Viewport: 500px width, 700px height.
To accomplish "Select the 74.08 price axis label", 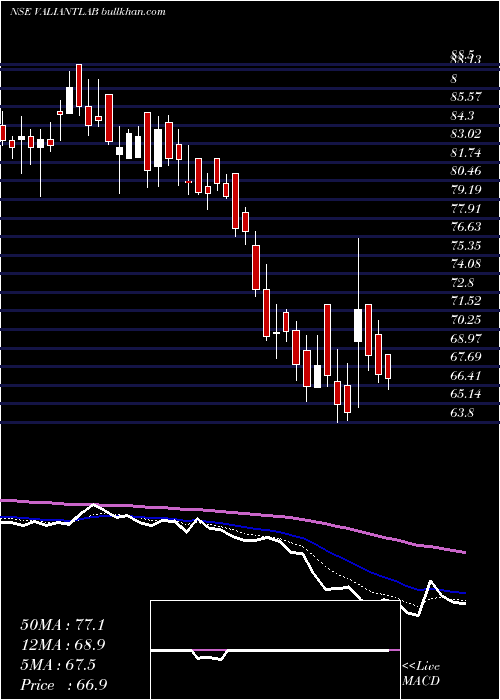I will [467, 264].
